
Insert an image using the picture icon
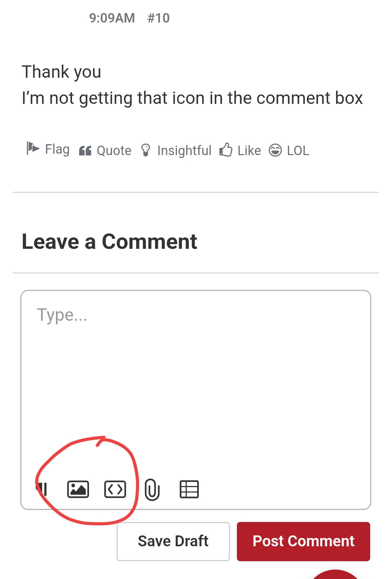[x=78, y=489]
